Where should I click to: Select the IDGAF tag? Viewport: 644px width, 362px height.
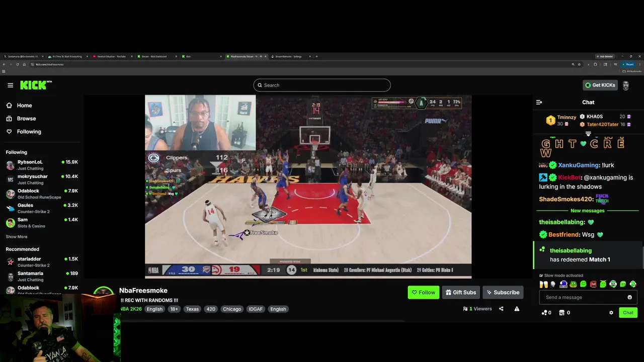256,309
